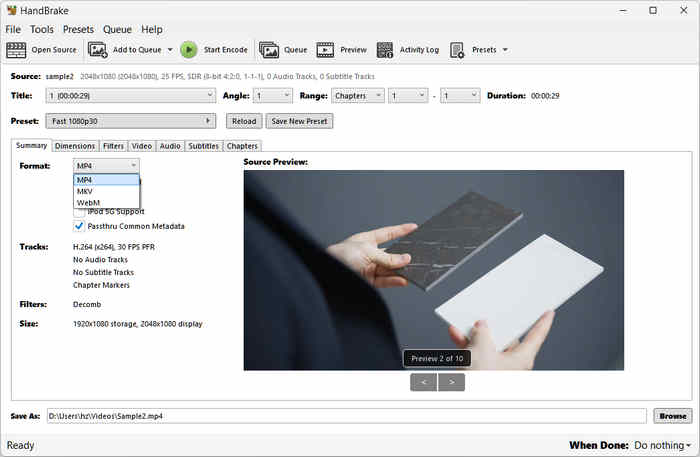Expand the Add to Queue arrow
The image size is (700, 457).
170,50
